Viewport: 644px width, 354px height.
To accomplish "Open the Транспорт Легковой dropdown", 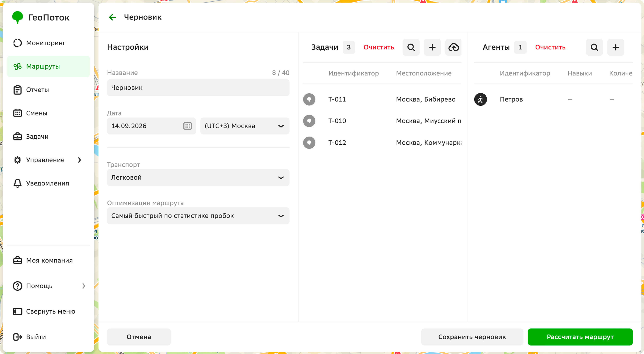I will 198,178.
